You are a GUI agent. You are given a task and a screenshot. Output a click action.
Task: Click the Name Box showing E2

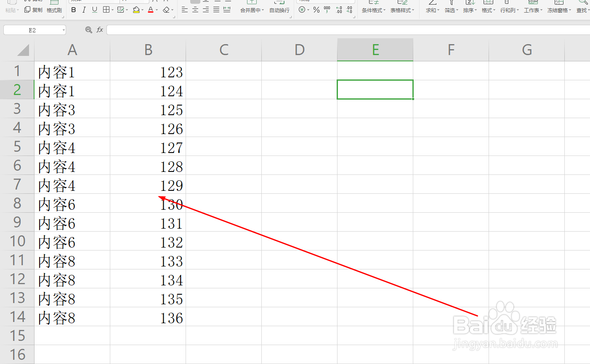coord(32,30)
